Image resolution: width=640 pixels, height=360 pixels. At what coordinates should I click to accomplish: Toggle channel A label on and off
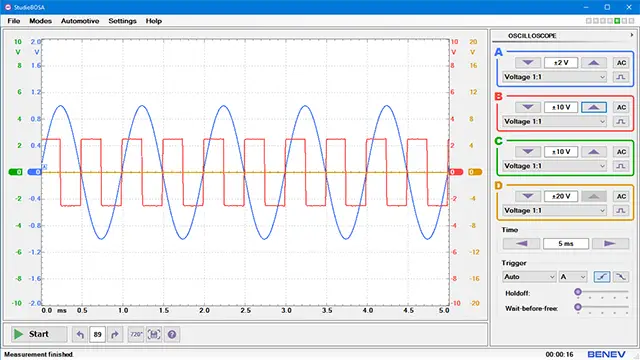(x=498, y=52)
